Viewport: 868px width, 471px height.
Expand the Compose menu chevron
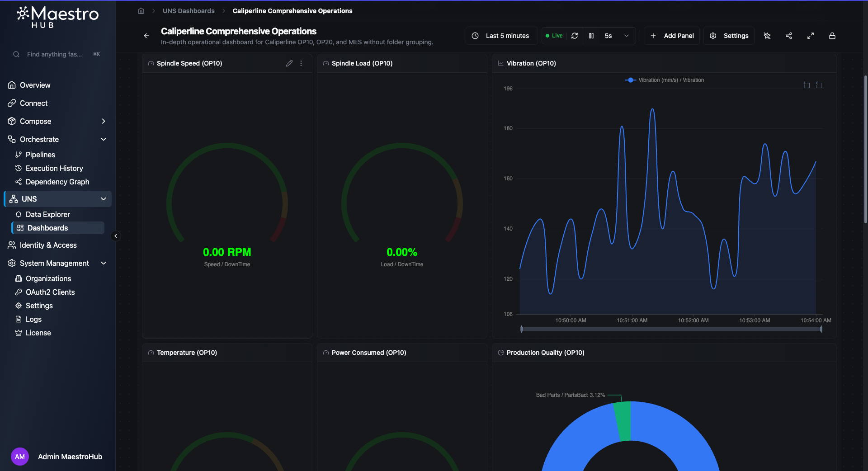(104, 121)
